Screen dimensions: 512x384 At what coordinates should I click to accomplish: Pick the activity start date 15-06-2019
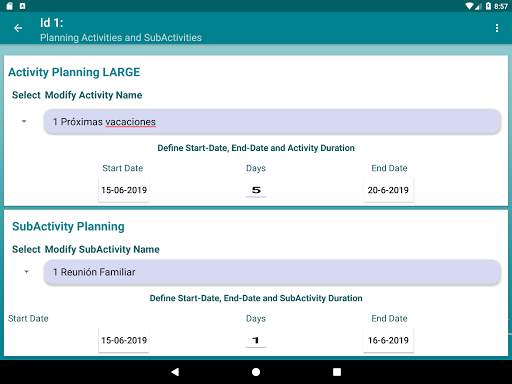124,190
